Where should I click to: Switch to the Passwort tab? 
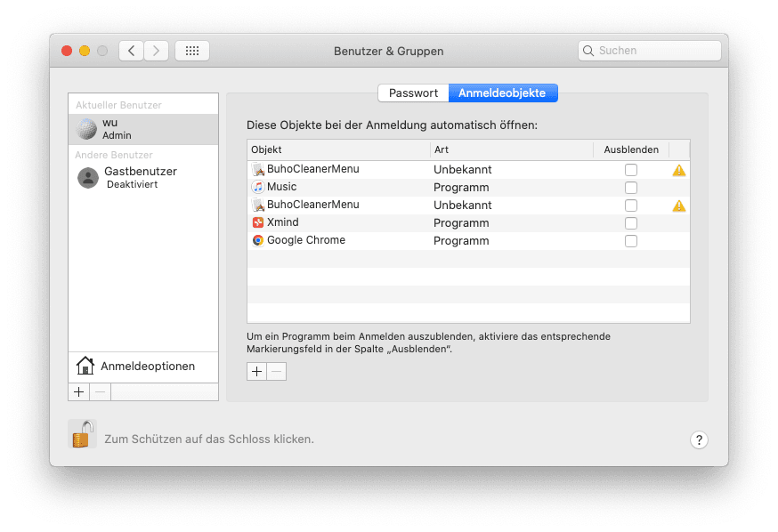point(413,93)
